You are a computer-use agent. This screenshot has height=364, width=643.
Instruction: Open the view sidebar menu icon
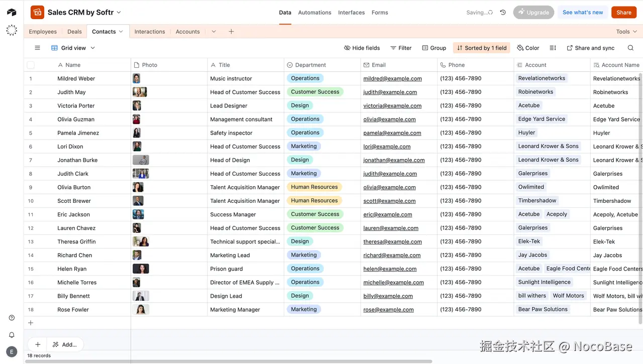point(37,48)
